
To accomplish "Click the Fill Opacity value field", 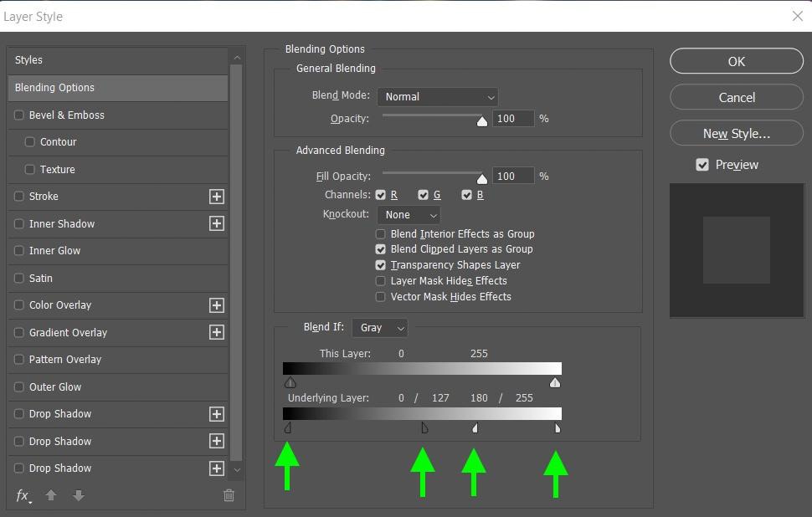I will (512, 176).
